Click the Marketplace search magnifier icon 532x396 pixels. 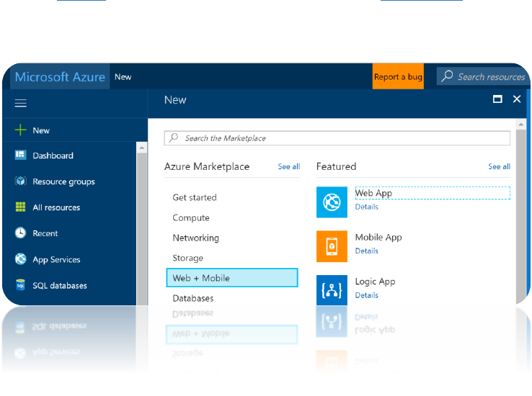[174, 138]
